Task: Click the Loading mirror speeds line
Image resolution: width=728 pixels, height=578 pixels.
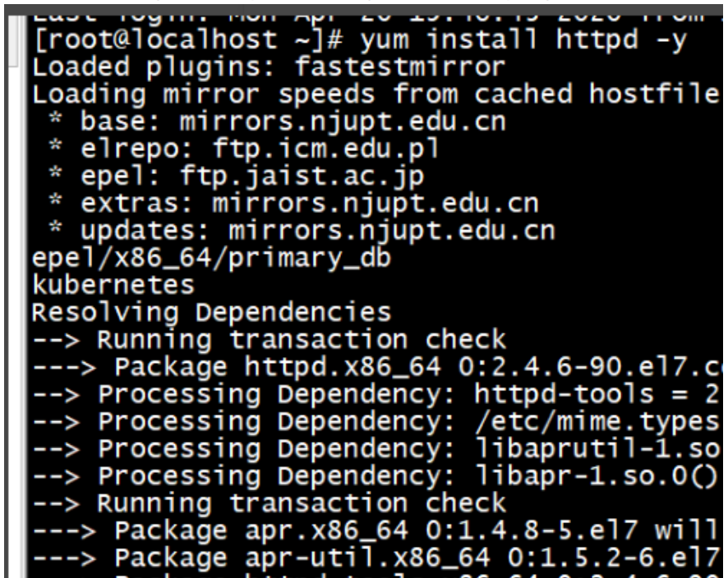Action: 376,94
